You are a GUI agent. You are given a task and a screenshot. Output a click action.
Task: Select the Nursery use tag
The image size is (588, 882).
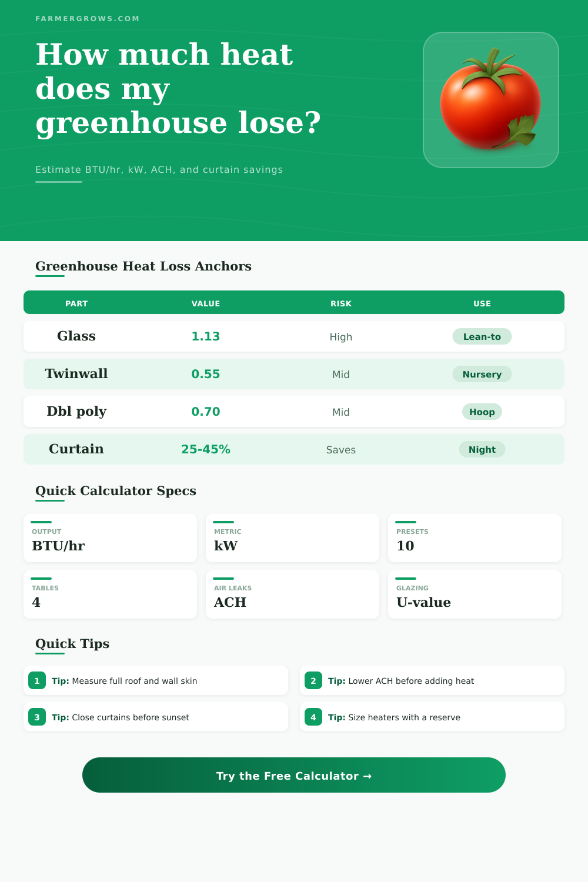(482, 374)
